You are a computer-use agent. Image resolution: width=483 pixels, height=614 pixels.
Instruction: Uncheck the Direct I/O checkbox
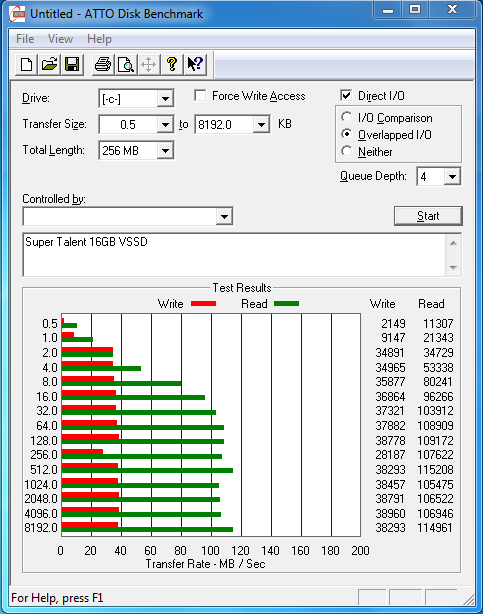coord(346,96)
